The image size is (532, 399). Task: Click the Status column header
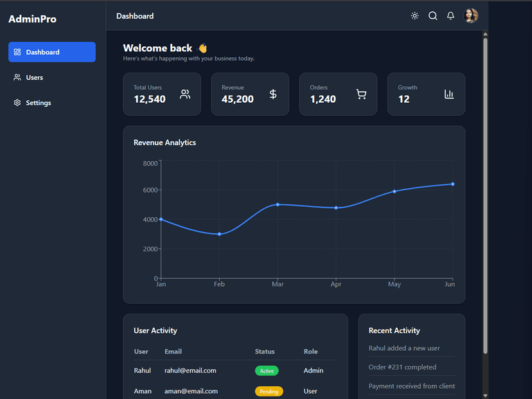[265, 351]
